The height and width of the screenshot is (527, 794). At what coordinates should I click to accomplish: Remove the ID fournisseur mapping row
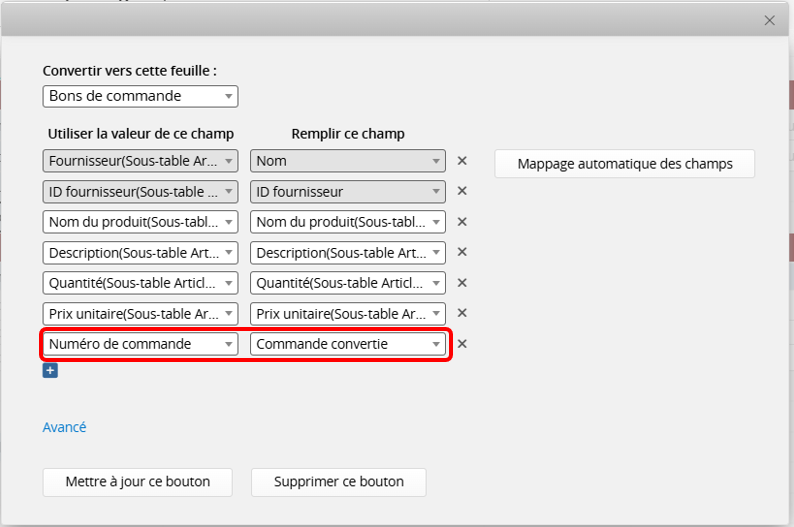pyautogui.click(x=462, y=191)
